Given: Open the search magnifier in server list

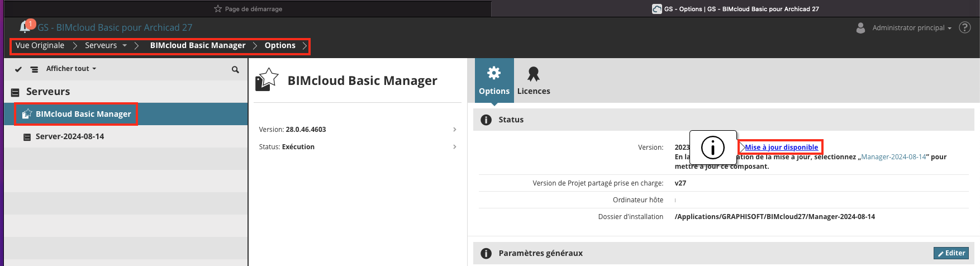Looking at the screenshot, I should coord(235,69).
